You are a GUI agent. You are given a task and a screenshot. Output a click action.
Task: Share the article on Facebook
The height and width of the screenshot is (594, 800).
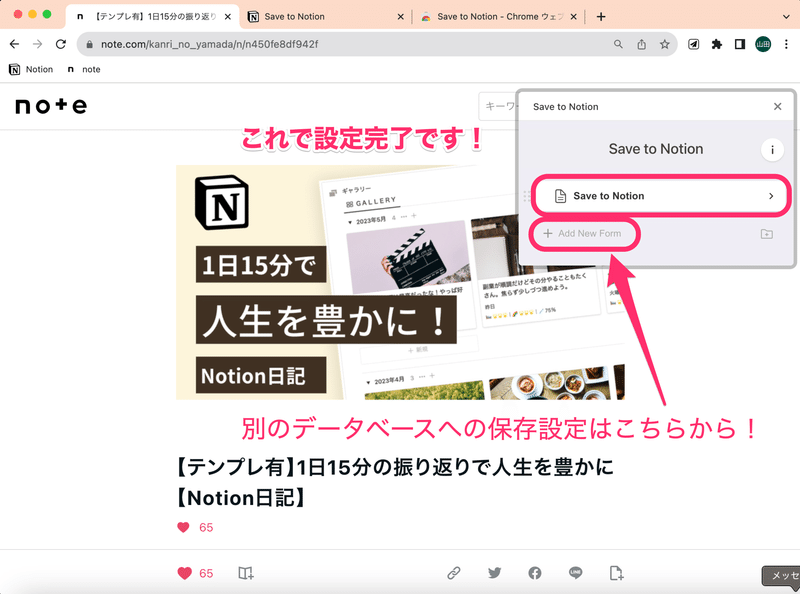535,573
